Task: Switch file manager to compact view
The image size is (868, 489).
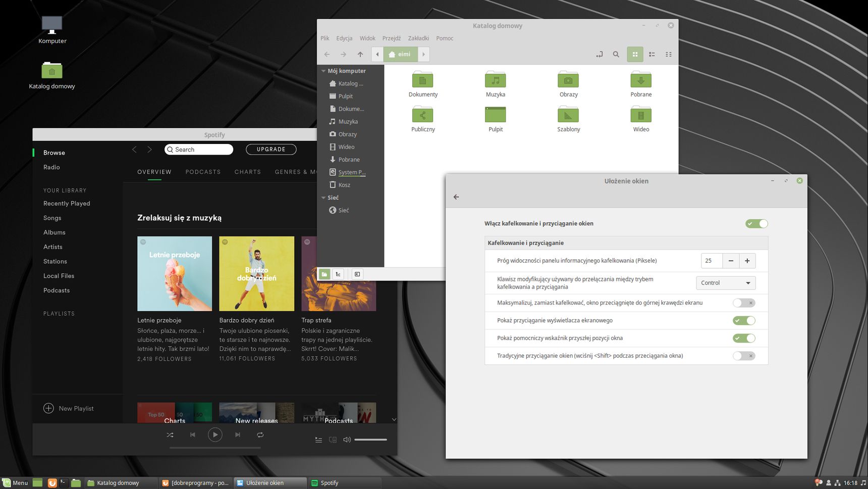Action: click(x=669, y=54)
